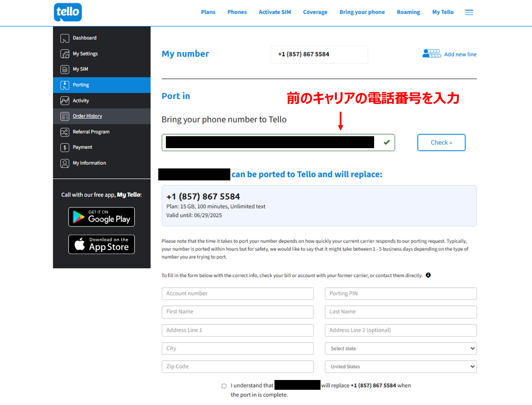Viewport: 532px width, 405px height.
Task: Open the United States country dropdown
Action: tap(401, 367)
